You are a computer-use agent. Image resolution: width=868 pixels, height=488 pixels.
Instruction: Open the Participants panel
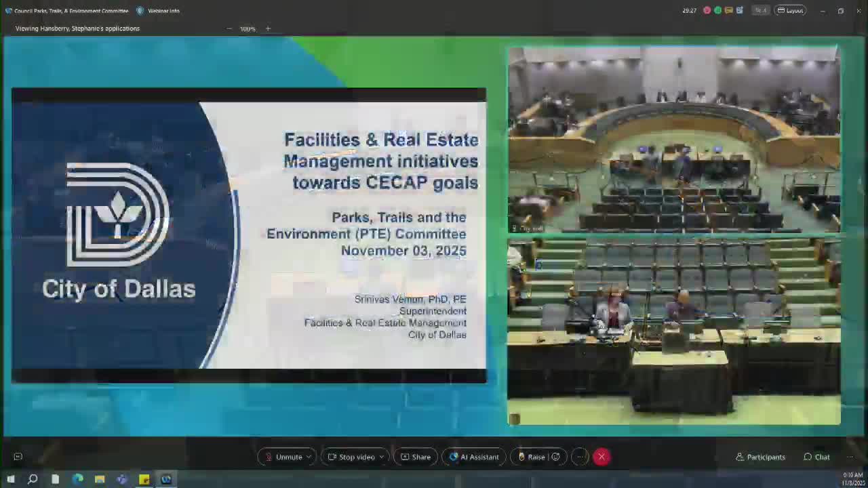pyautogui.click(x=760, y=457)
